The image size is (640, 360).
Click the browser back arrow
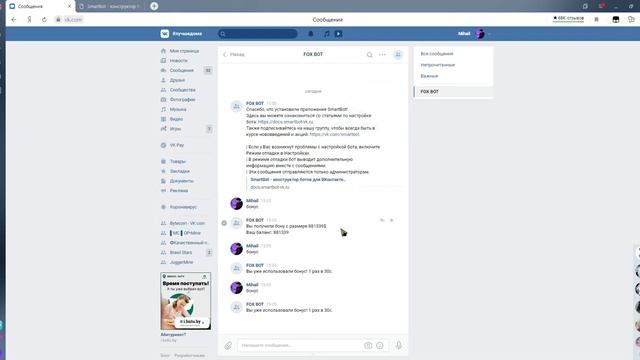14,20
